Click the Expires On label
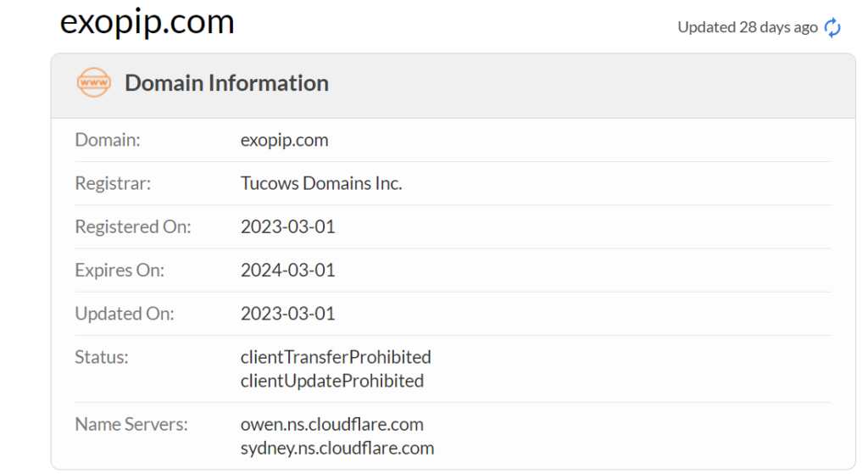The height and width of the screenshot is (474, 868). coord(120,270)
